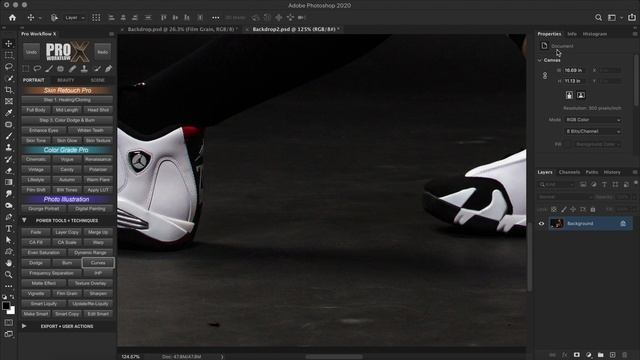The height and width of the screenshot is (360, 640).
Task: Select the Brush tool in the left toolbar
Action: point(9,136)
